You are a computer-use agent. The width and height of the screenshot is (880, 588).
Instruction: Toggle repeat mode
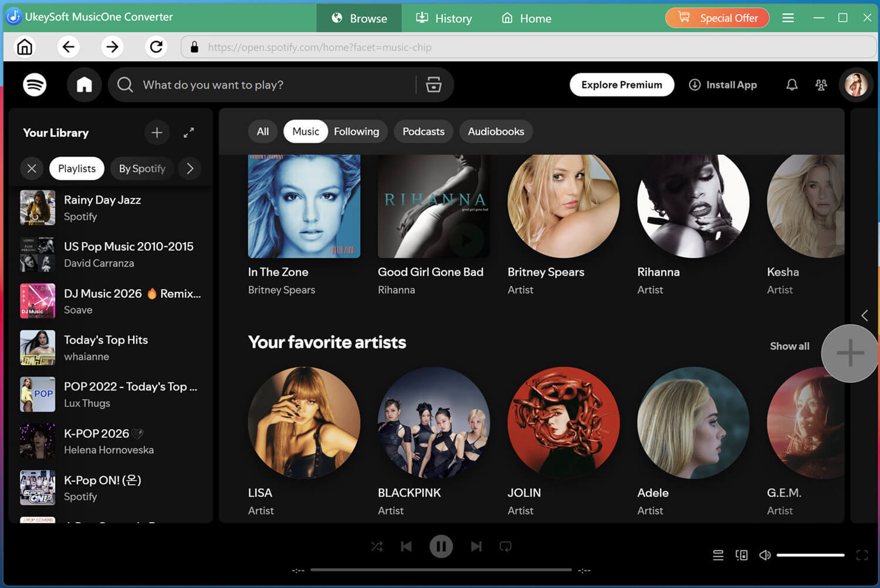[505, 546]
